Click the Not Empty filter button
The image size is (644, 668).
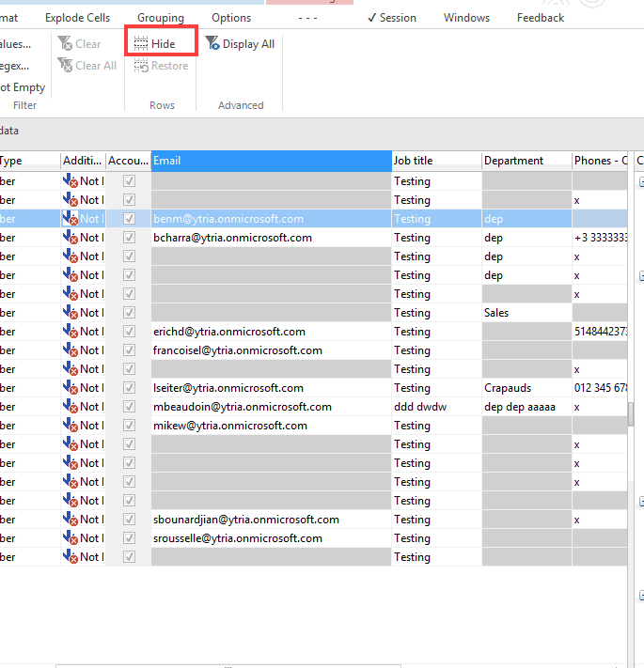(x=23, y=87)
